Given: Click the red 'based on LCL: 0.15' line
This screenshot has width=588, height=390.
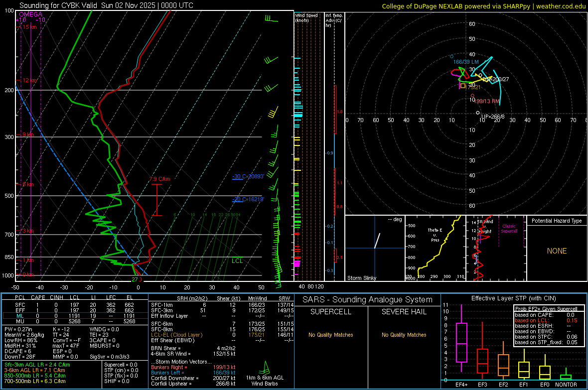Looking at the screenshot, I should [x=546, y=320].
